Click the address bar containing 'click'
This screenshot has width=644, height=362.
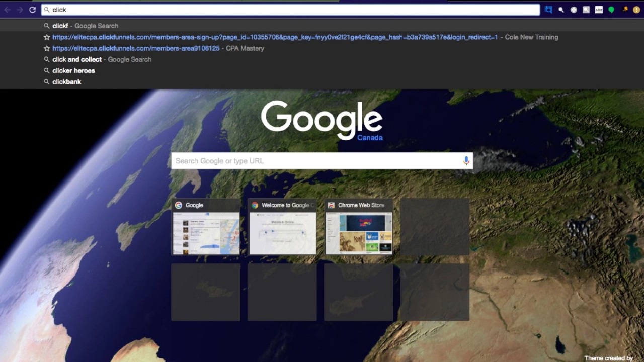point(290,10)
